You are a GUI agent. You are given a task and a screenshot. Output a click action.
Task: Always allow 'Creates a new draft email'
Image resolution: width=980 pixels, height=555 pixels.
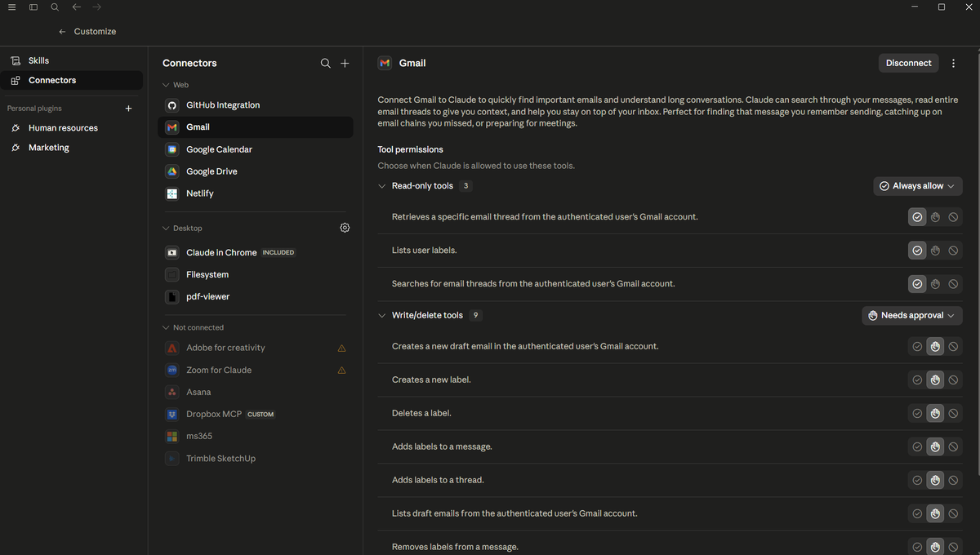917,346
